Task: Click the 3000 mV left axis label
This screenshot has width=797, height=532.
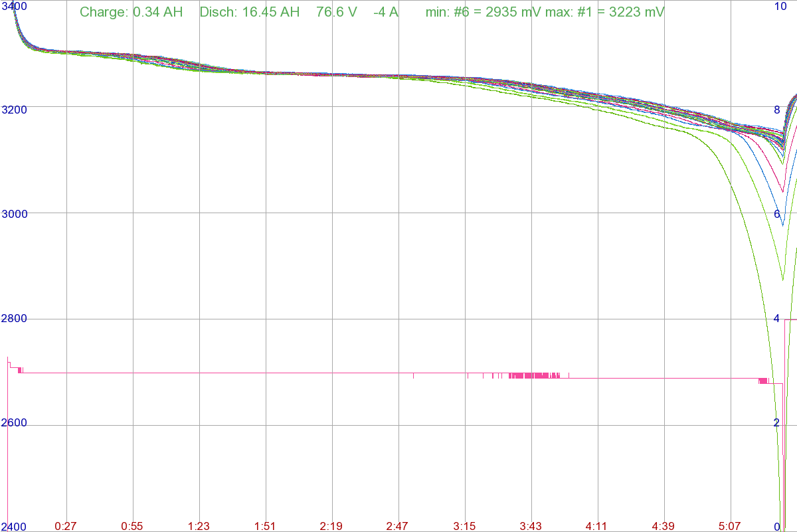Action: pyautogui.click(x=13, y=214)
